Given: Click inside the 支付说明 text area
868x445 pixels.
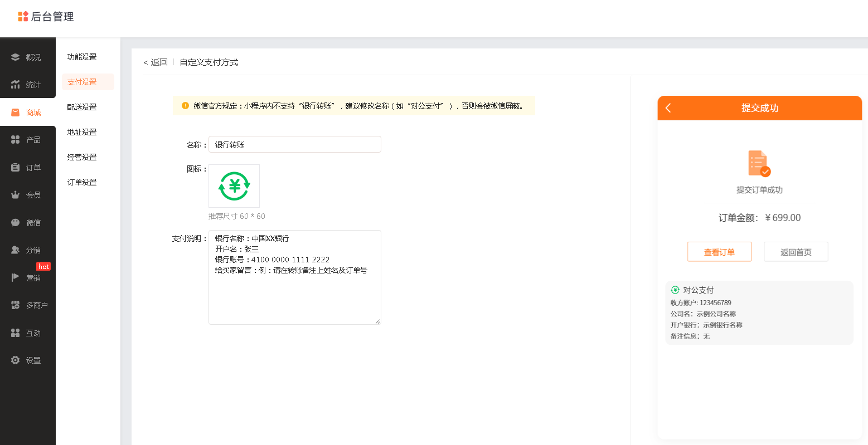Looking at the screenshot, I should [294, 295].
